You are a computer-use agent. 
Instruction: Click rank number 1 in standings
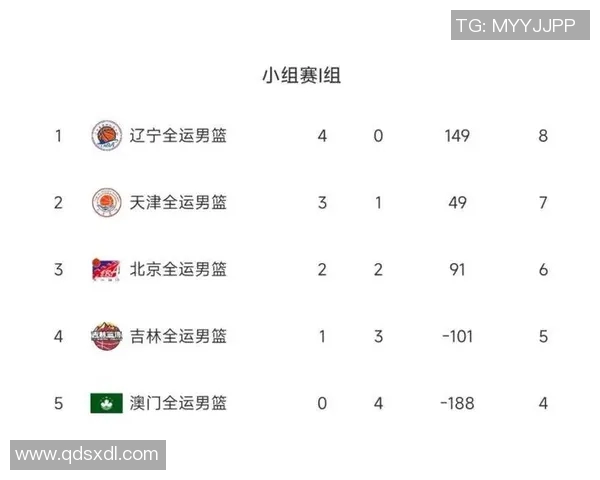59,135
